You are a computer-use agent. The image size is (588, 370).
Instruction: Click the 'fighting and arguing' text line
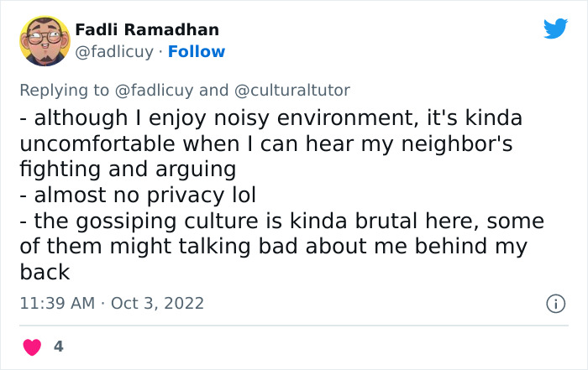point(127,169)
